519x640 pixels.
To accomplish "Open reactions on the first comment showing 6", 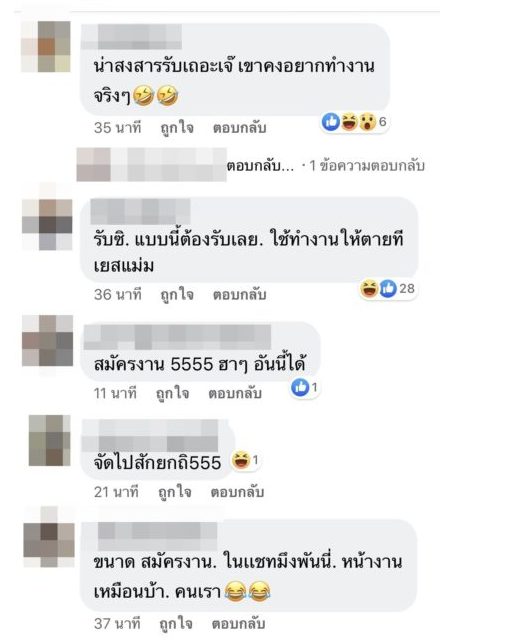I will tap(354, 122).
